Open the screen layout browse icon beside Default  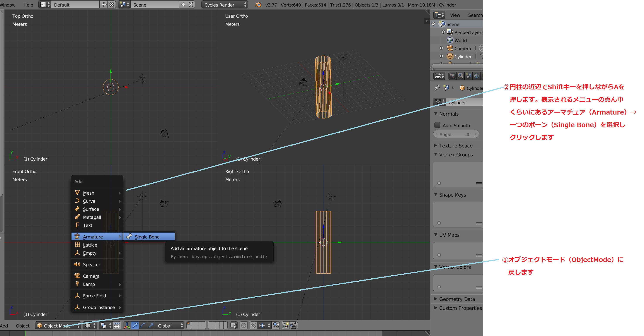coord(45,5)
